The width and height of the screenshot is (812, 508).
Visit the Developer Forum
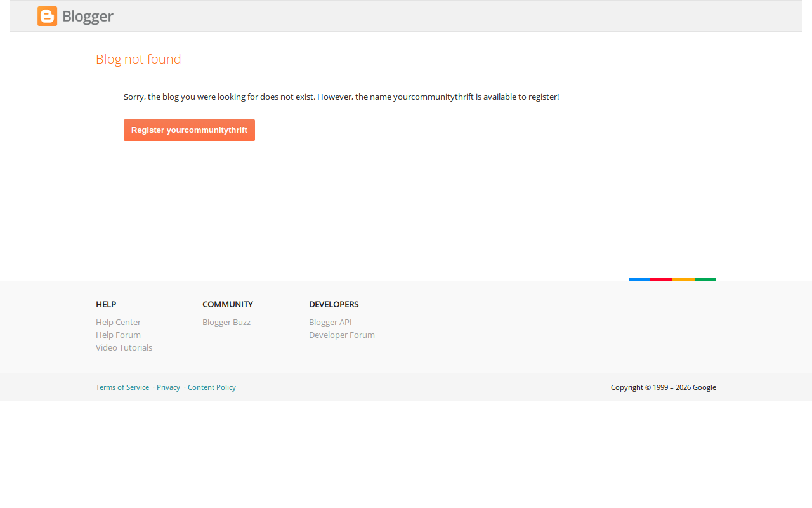pyautogui.click(x=342, y=335)
